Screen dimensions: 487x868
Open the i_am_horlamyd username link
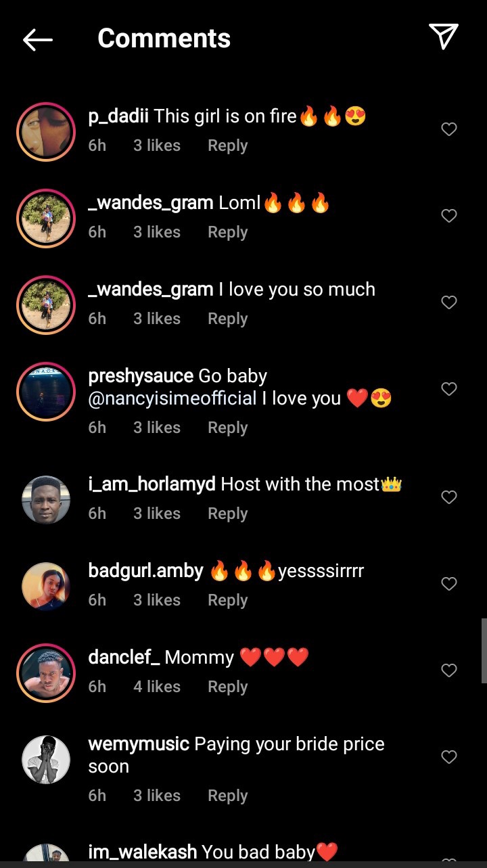click(x=152, y=484)
